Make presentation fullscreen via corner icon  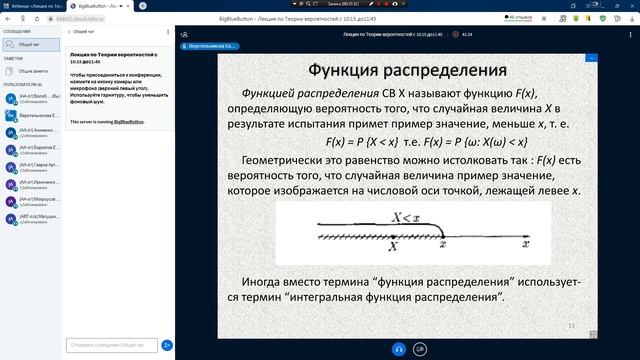593,334
